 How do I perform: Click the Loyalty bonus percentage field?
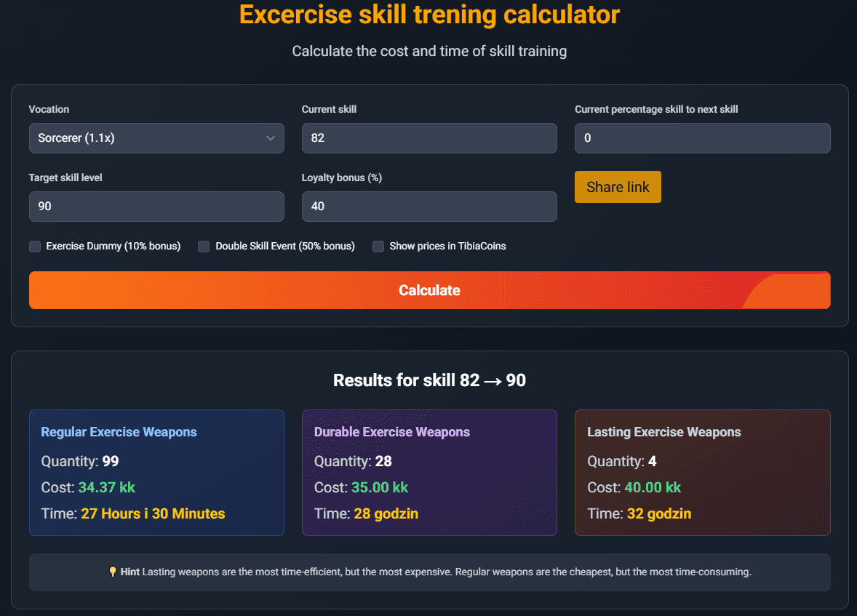(429, 207)
